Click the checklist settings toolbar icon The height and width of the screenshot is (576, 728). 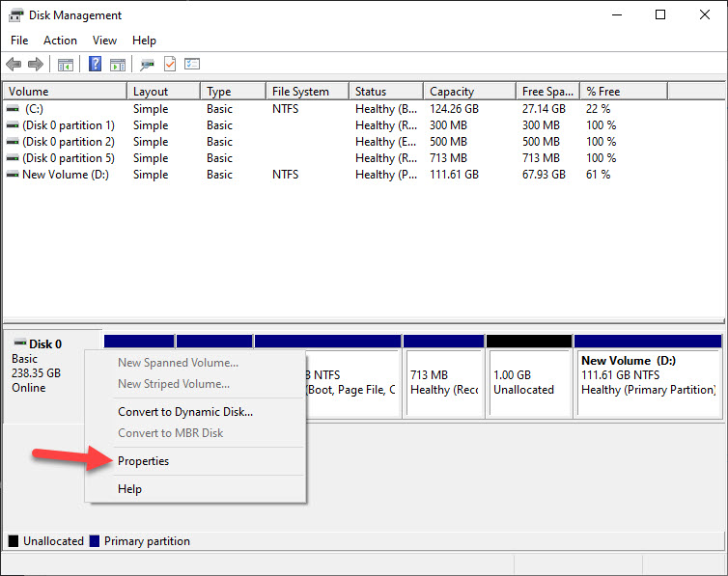click(192, 65)
